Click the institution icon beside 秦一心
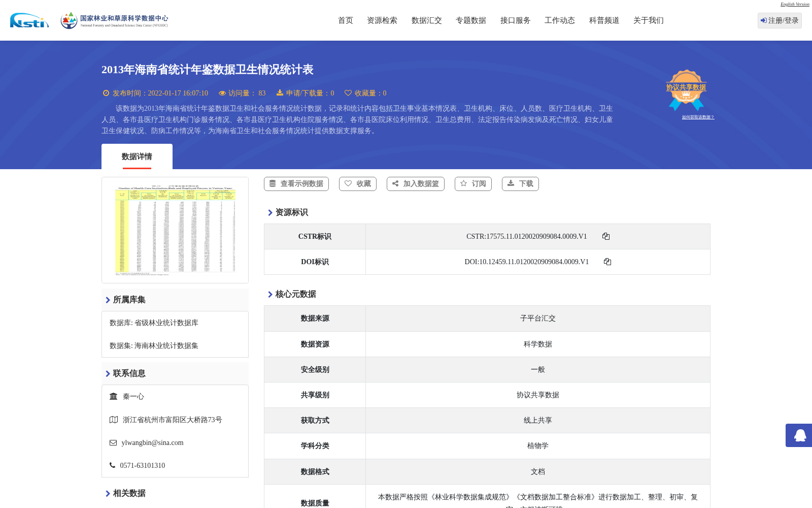812x508 pixels. click(114, 396)
